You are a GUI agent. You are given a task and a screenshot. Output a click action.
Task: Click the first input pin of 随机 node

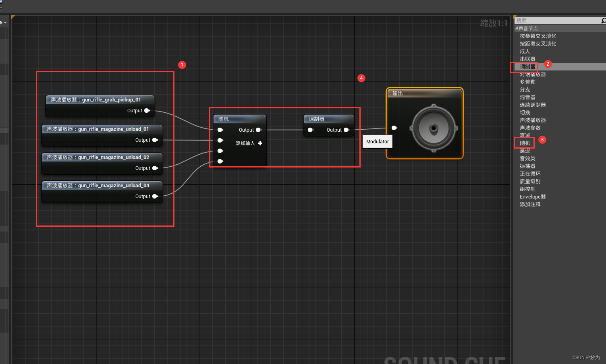220,130
